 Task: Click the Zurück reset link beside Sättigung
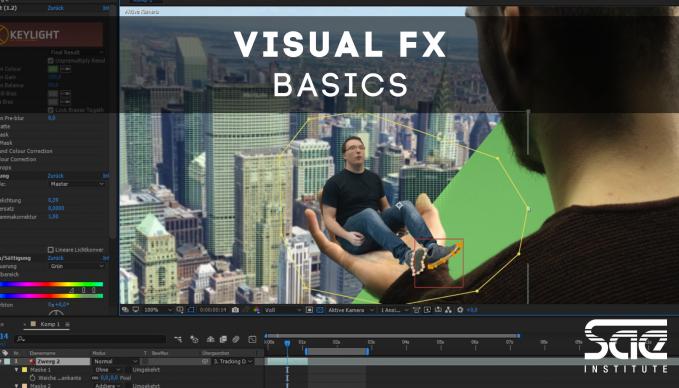click(55, 258)
